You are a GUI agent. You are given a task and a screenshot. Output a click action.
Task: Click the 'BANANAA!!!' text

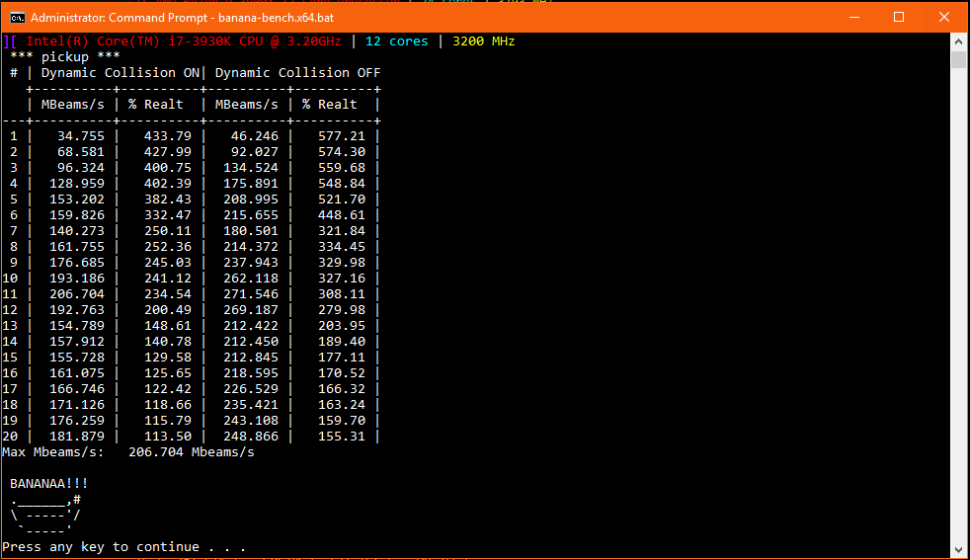click(x=48, y=484)
